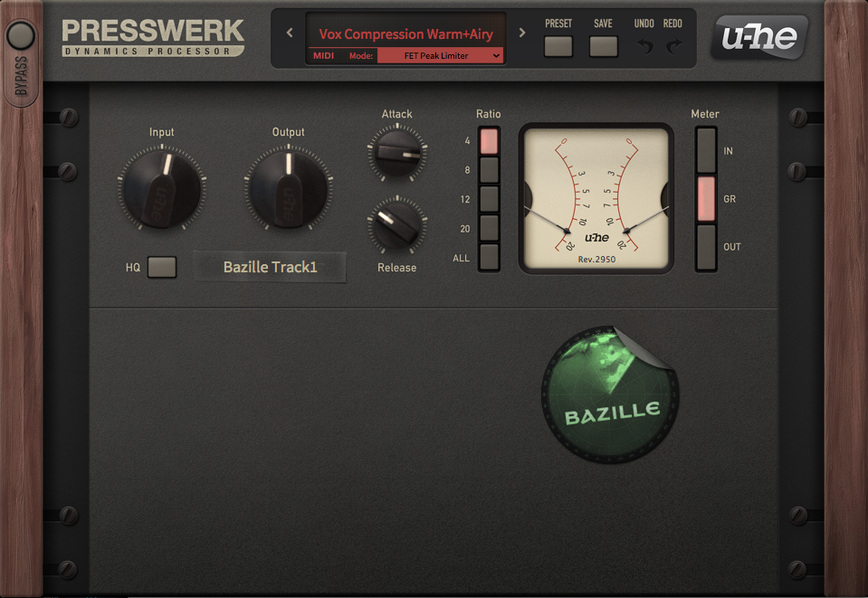868x598 pixels.
Task: Click the Bazille Track1 name label
Action: [270, 267]
